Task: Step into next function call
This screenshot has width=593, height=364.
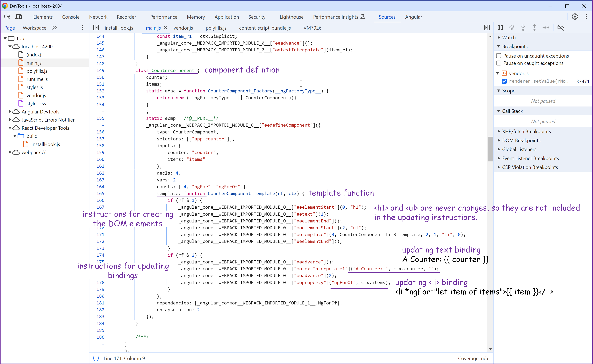Action: [x=523, y=28]
